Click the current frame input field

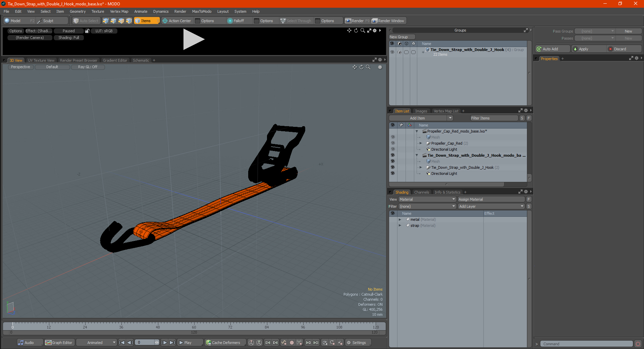coord(147,343)
